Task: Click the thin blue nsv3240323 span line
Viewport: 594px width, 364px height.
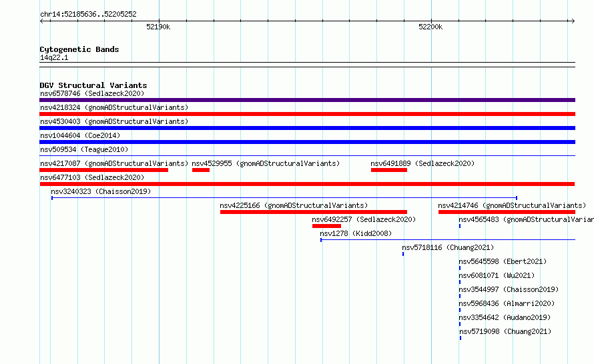Action: (x=284, y=198)
